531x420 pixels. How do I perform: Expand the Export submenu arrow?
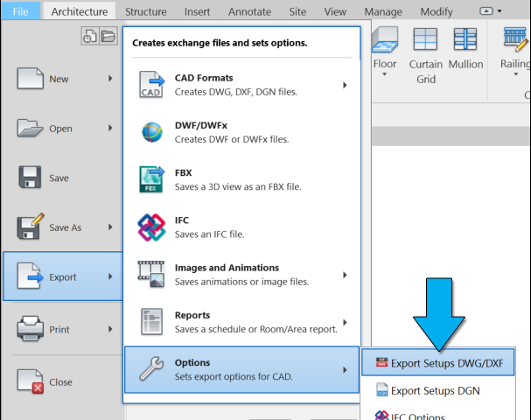coord(110,276)
